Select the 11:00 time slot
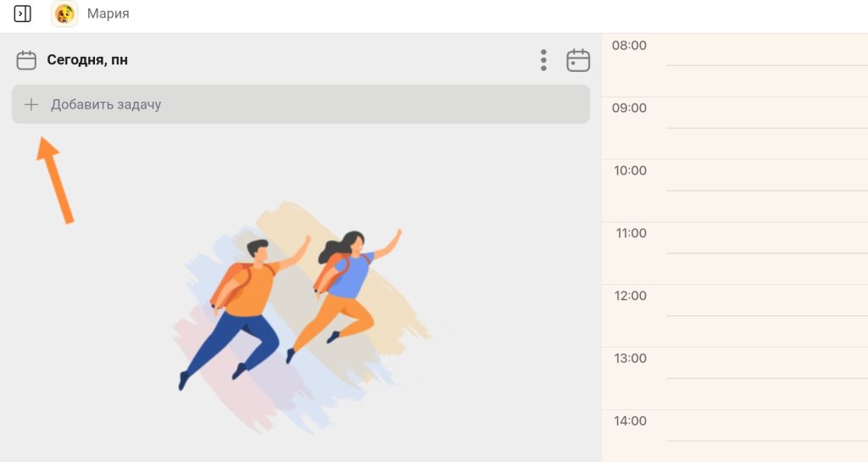 [x=766, y=253]
